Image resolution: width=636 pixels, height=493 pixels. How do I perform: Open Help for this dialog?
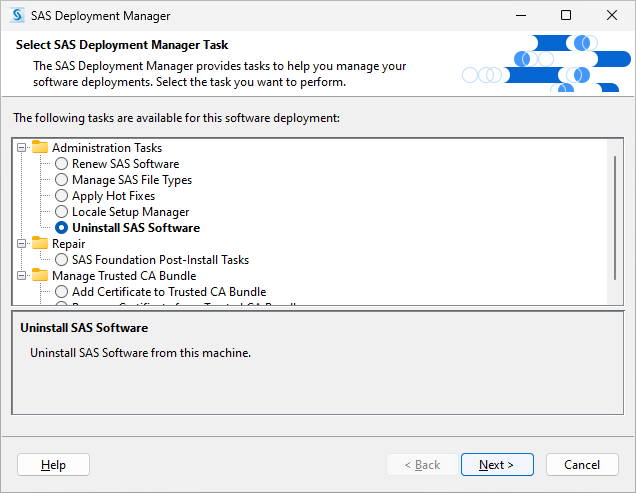tap(54, 465)
